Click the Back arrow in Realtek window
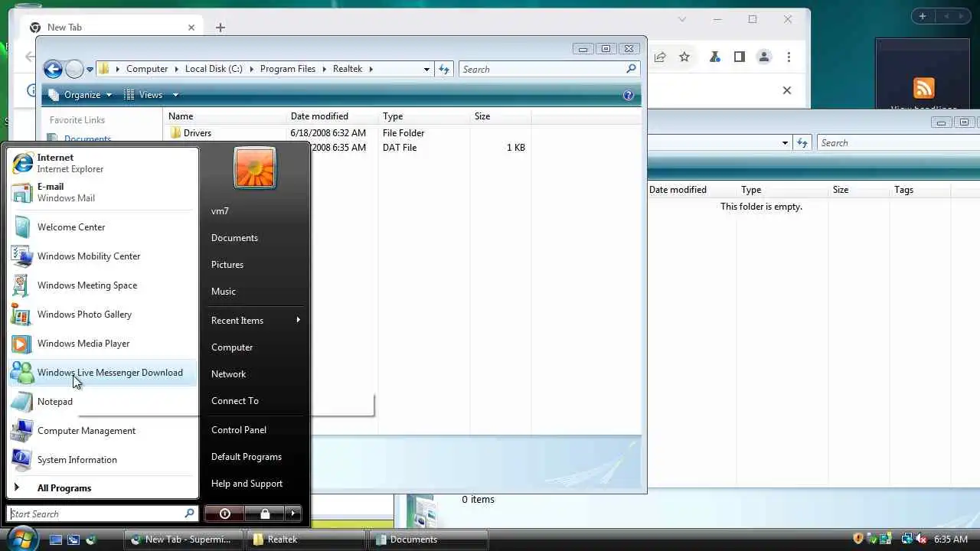Screen dimensions: 980x551 53,69
